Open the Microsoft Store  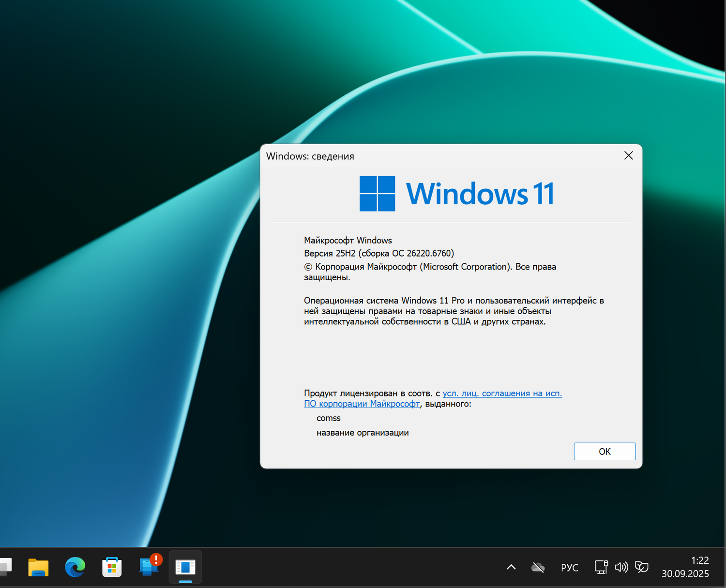click(112, 567)
